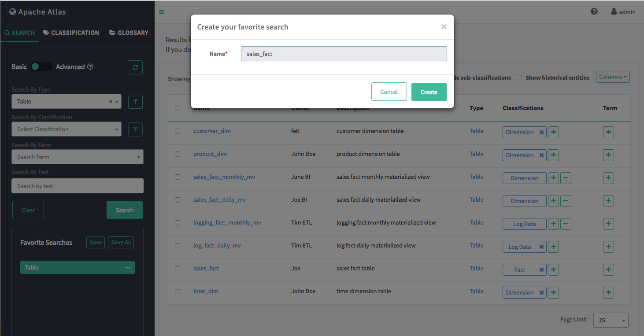The height and width of the screenshot is (336, 644).
Task: Switch to the Classification tab
Action: click(71, 33)
